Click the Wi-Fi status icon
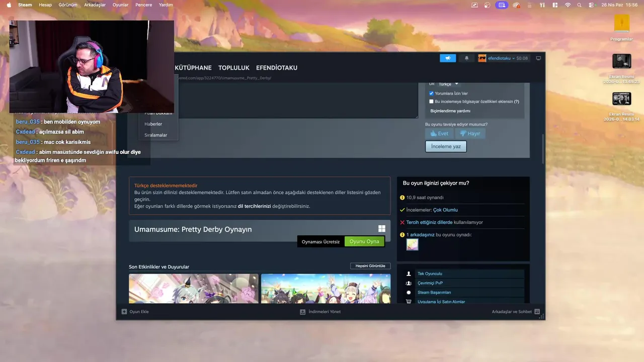Screen dimensions: 644x362 pos(568,5)
